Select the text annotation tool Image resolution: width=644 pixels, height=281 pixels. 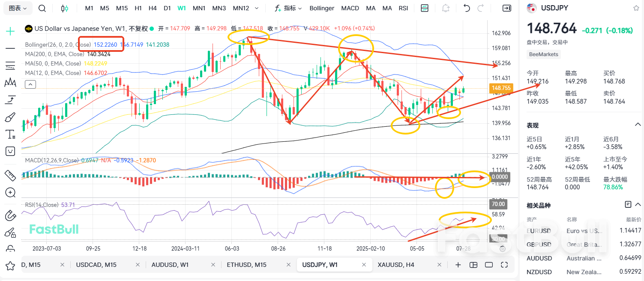[10, 134]
